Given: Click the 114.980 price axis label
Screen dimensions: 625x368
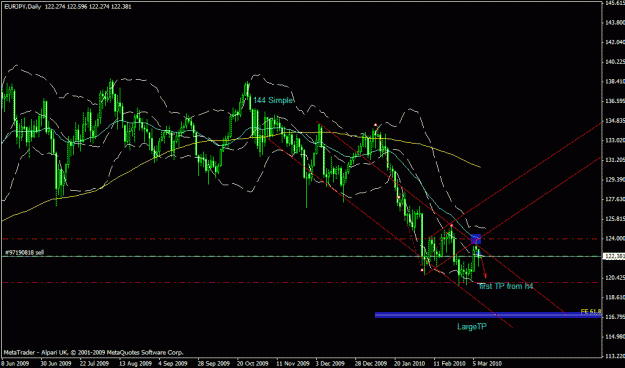Looking at the screenshot, I should click(x=615, y=337).
